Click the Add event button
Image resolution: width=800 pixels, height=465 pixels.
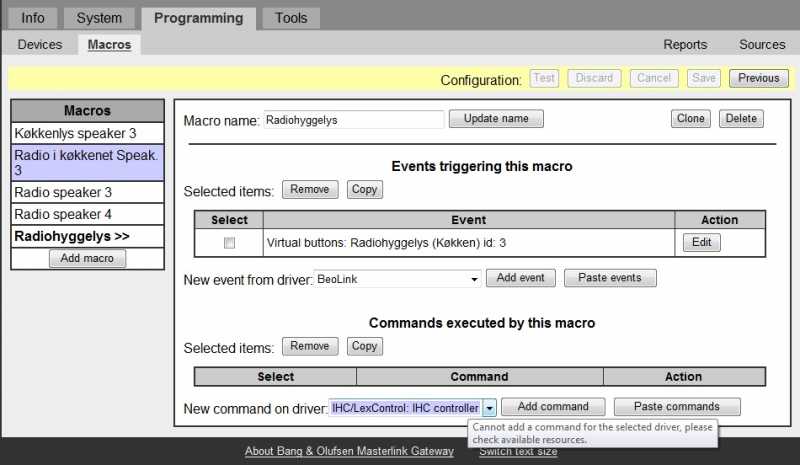(x=520, y=278)
